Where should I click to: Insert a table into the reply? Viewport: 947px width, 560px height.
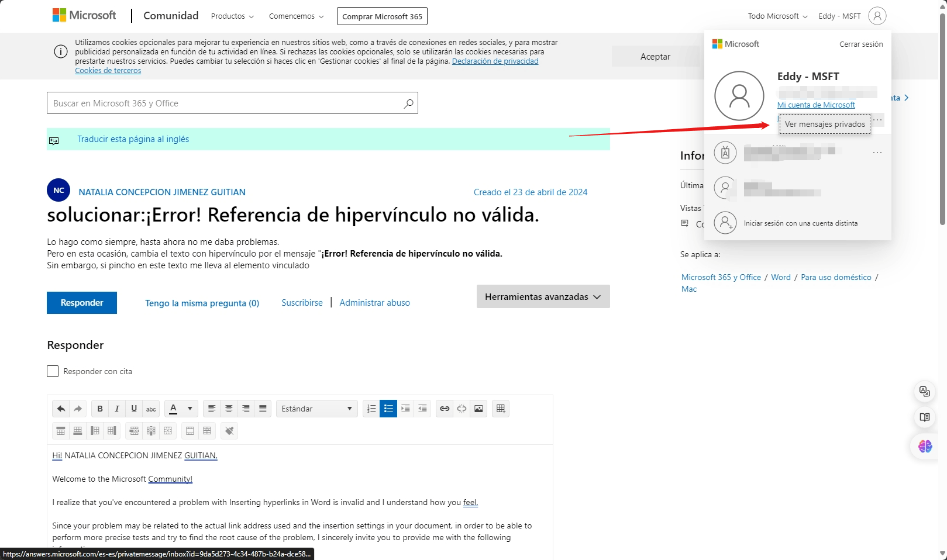tap(501, 409)
